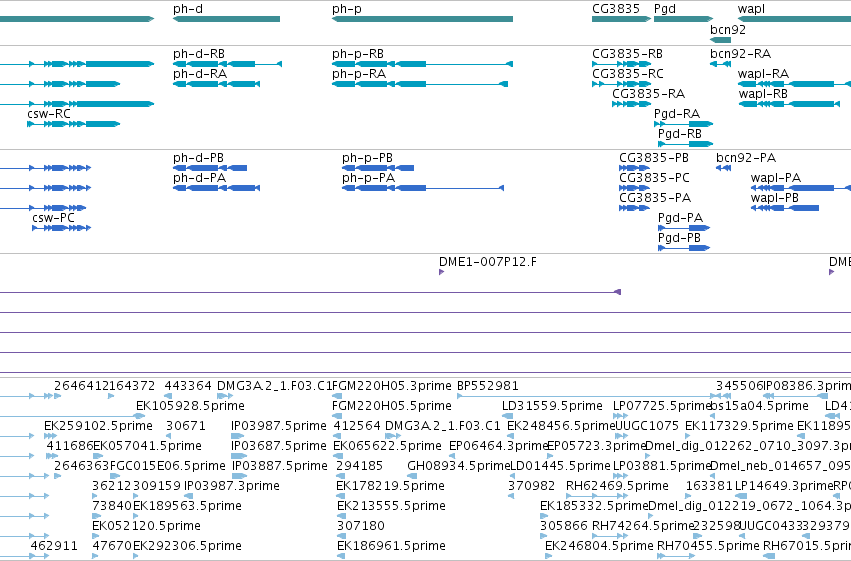This screenshot has height=561, width=851.
Task: Open the LP07725.5prime EST label
Action: (662, 406)
